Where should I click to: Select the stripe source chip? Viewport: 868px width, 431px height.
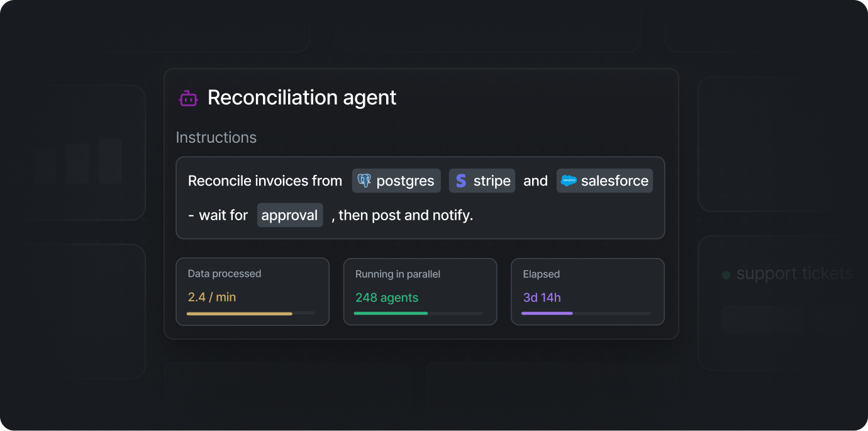(482, 181)
